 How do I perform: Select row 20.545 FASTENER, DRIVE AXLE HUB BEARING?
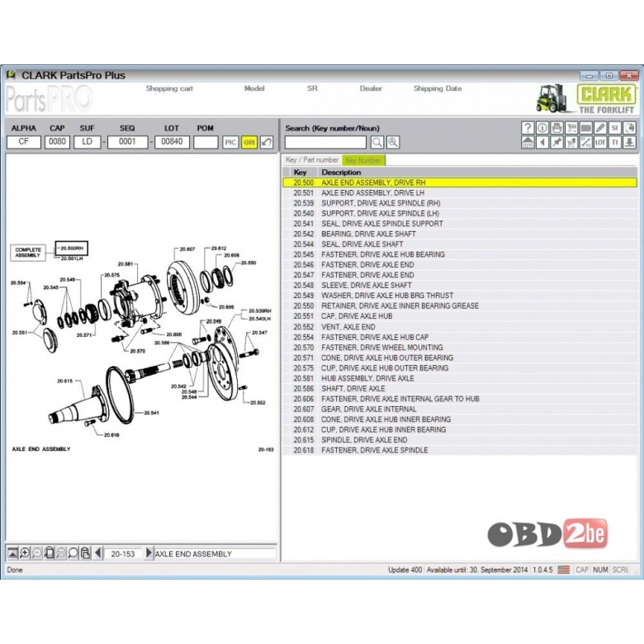tap(460, 254)
